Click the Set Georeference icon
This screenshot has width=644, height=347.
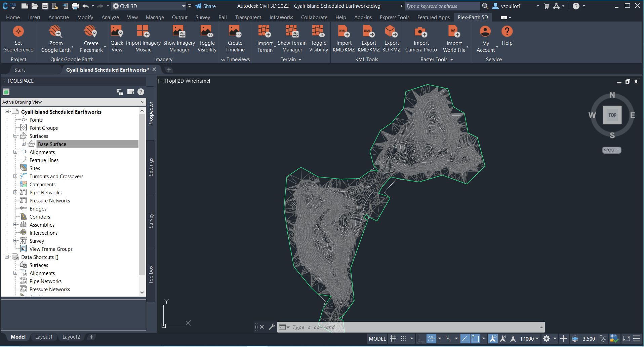coord(18,32)
